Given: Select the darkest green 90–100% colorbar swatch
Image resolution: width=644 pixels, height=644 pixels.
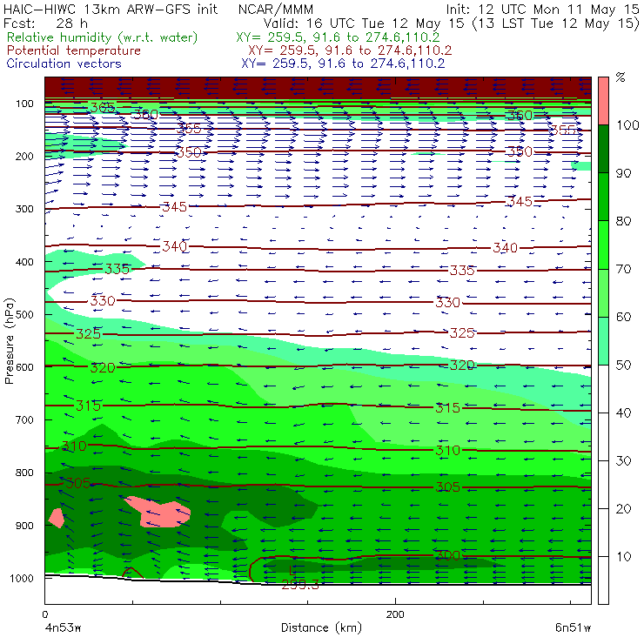Looking at the screenshot, I should pyautogui.click(x=603, y=149).
